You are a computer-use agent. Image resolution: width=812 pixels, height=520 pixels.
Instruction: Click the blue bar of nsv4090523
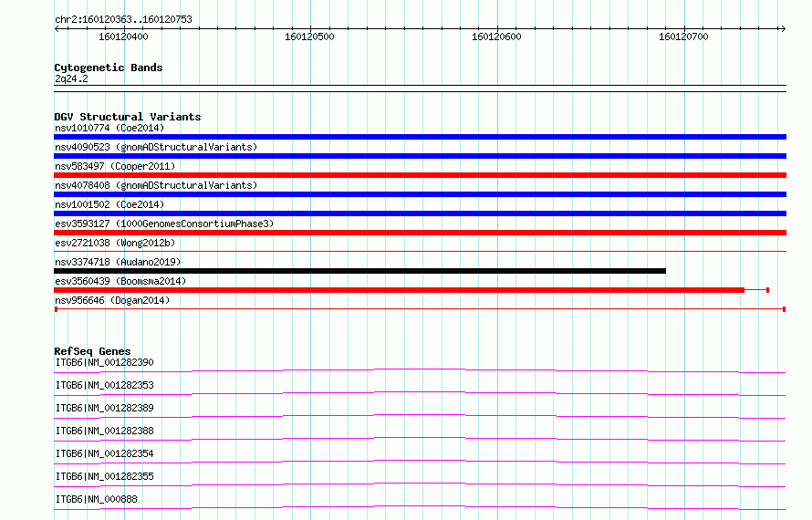tap(420, 156)
